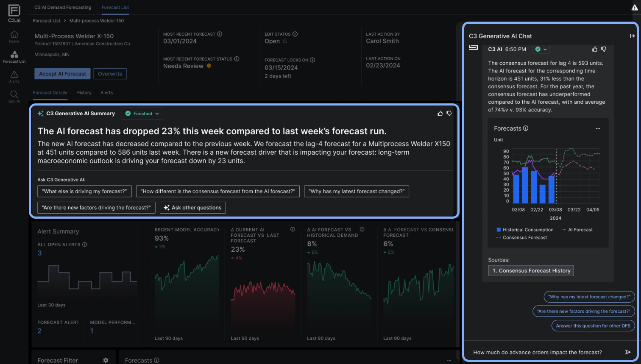Screen dimensions: 641x364
Task: Open Home in the sidebar
Action: 14,37
